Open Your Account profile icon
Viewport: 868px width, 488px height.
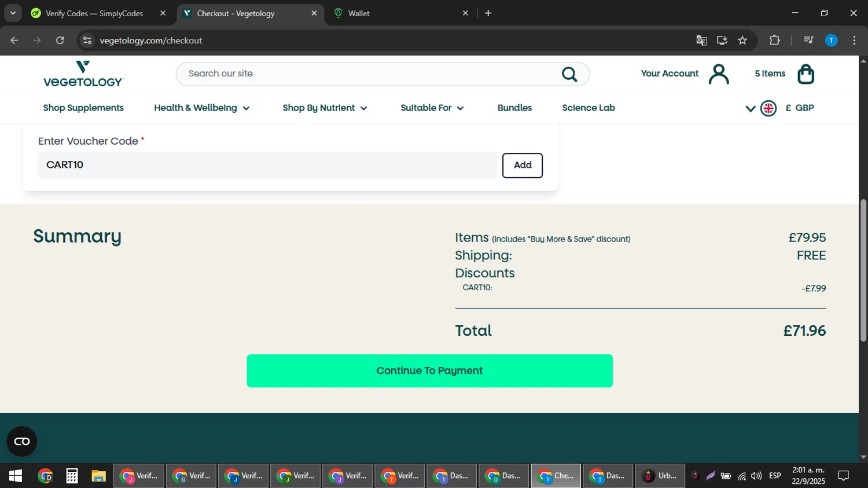point(719,74)
